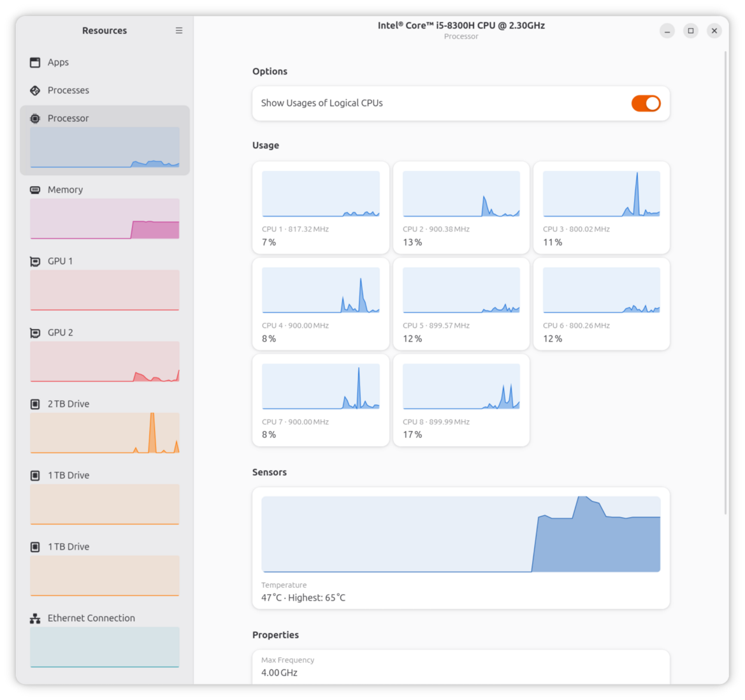
Task: Click the Processor usage sidebar graph
Action: click(x=105, y=147)
